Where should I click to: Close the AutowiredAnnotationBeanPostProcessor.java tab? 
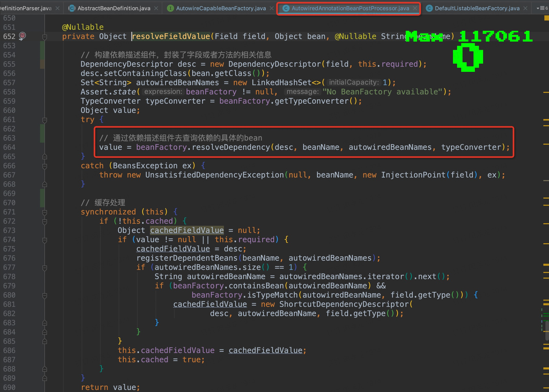[x=415, y=8]
